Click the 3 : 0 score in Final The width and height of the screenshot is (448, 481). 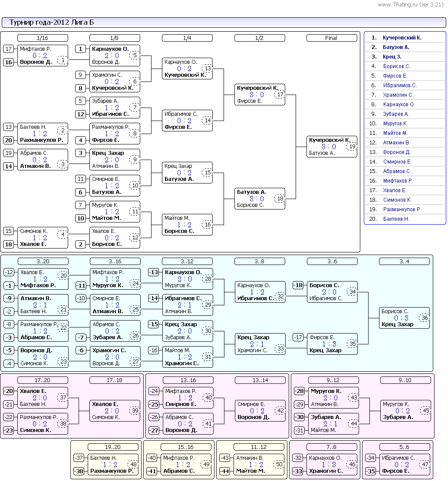pos(329,147)
